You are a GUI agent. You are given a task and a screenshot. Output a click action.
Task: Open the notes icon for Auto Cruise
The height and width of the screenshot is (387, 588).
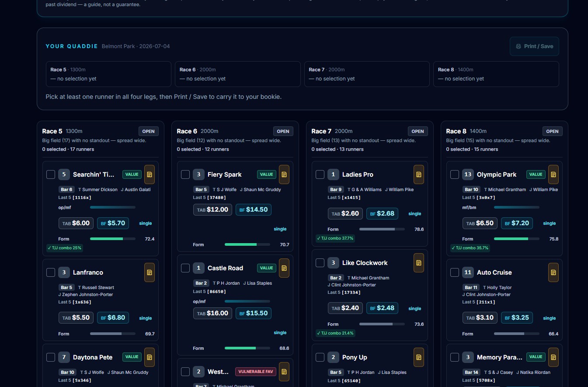pos(553,272)
